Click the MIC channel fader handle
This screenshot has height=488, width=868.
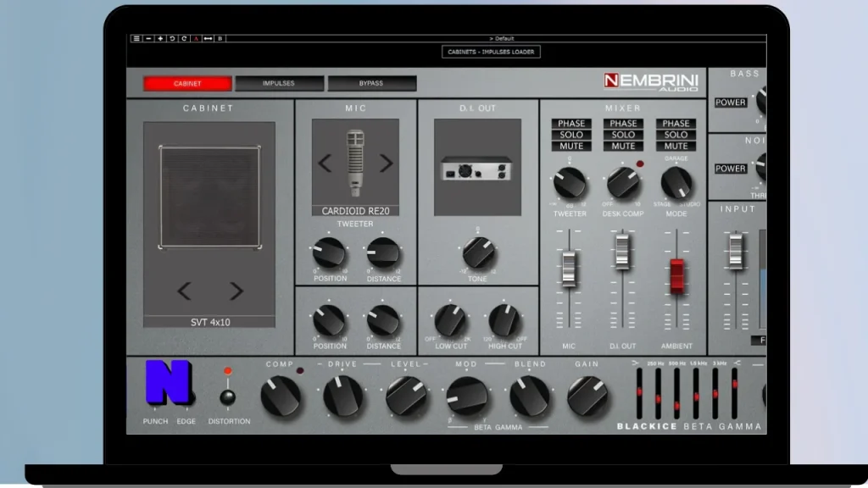coord(569,269)
